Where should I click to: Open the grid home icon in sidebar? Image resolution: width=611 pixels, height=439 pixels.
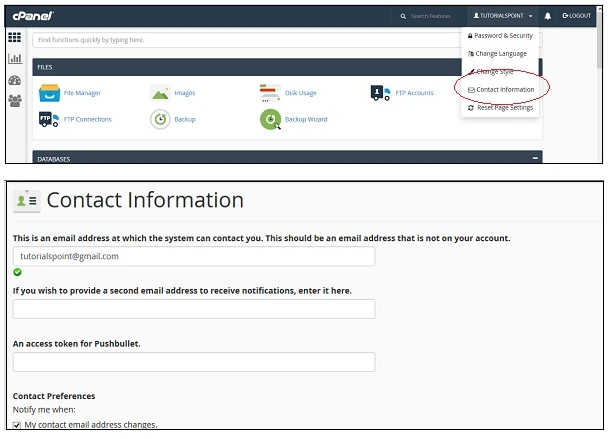pyautogui.click(x=15, y=38)
